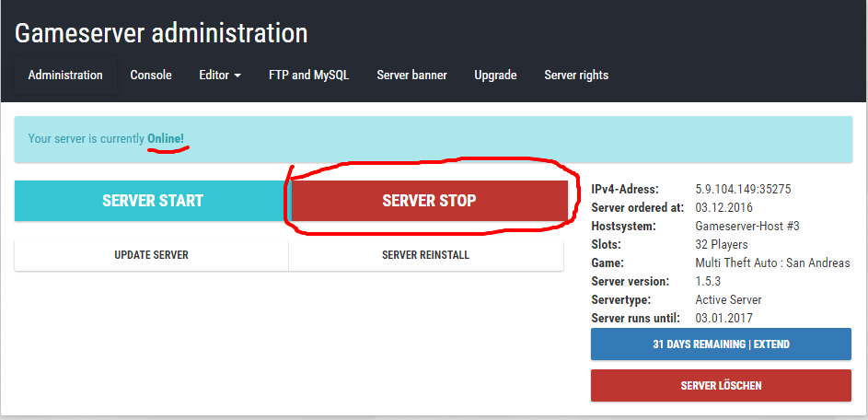
Task: Expand the Editor dropdown menu
Action: [x=220, y=76]
